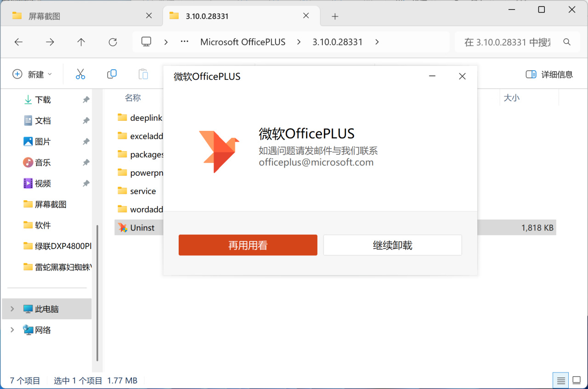Click the 1,818 KB size cell

click(537, 227)
